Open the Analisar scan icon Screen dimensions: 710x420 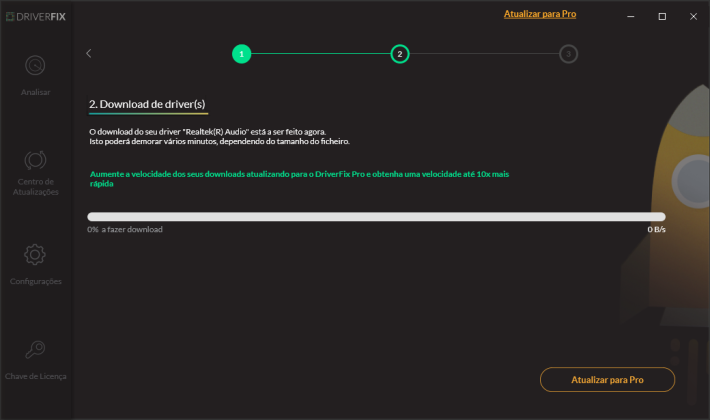[35, 66]
